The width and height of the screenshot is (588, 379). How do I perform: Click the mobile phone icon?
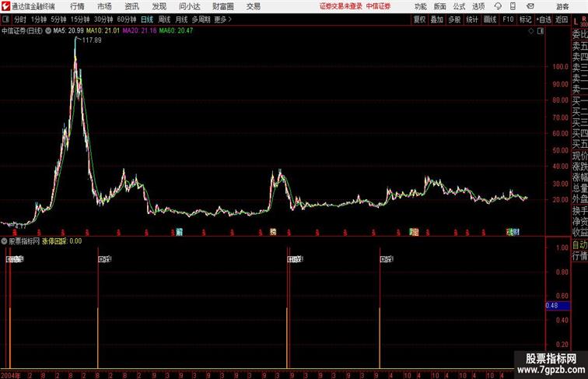513,6
